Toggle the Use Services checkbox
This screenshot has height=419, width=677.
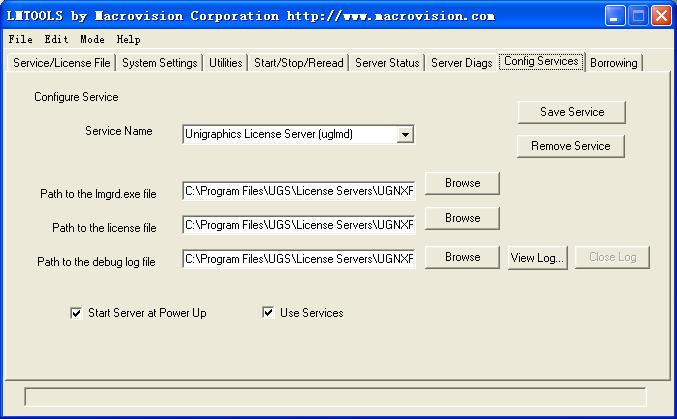(x=268, y=312)
